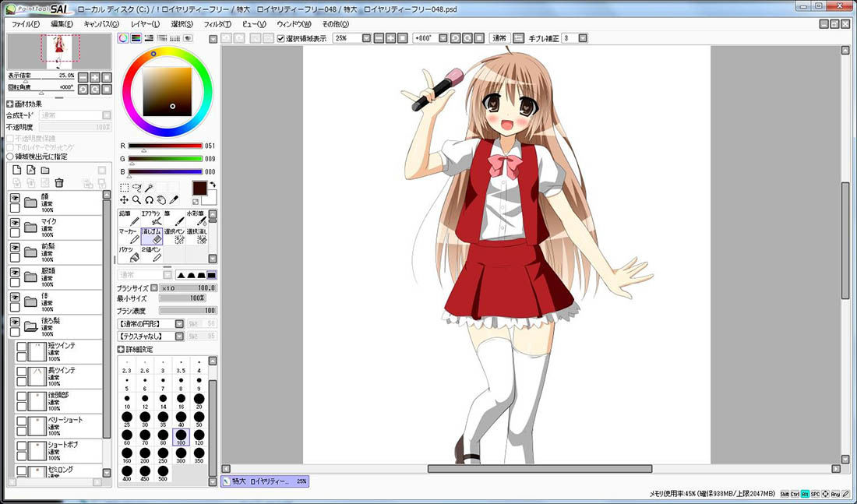Click the foreground color swatch

199,188
